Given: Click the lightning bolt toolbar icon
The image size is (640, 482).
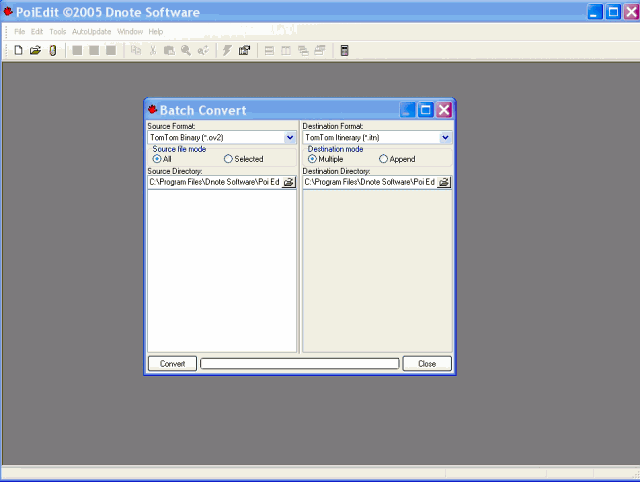Looking at the screenshot, I should tap(227, 50).
